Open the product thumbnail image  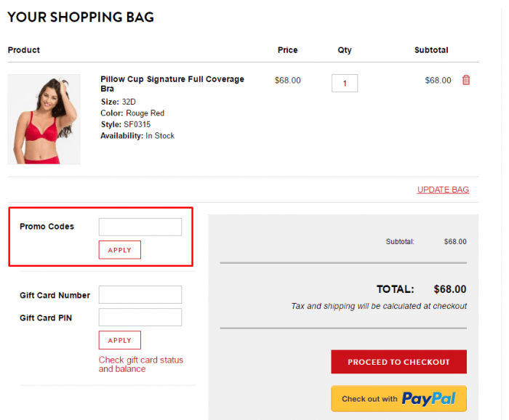click(x=44, y=119)
